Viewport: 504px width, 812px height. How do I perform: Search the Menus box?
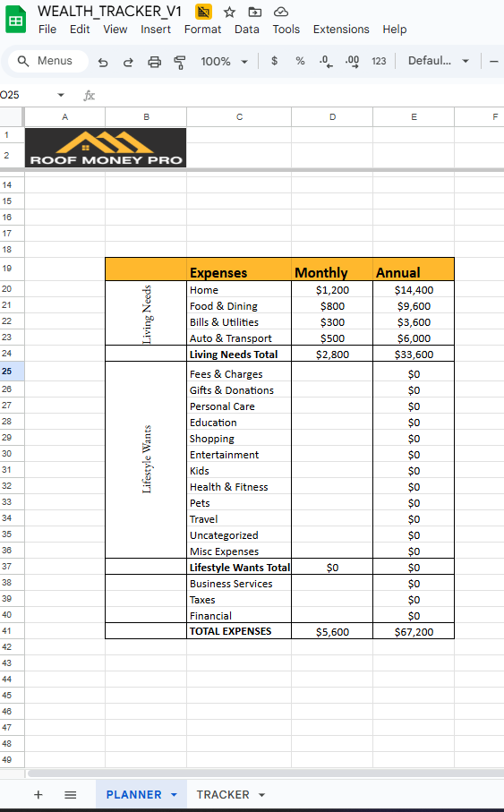point(48,61)
